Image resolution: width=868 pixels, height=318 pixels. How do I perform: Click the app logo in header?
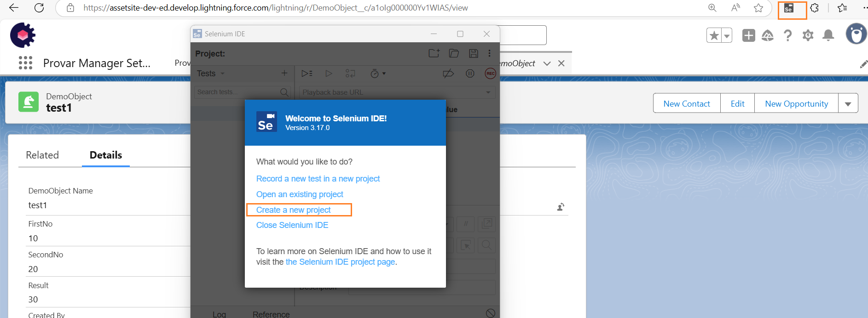[x=23, y=35]
